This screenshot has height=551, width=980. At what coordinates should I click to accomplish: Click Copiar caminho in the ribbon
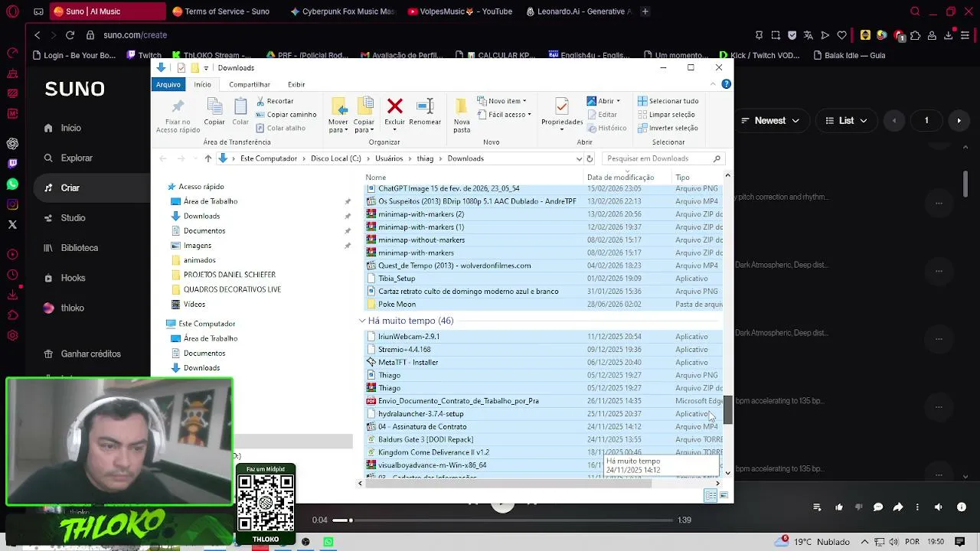click(286, 115)
